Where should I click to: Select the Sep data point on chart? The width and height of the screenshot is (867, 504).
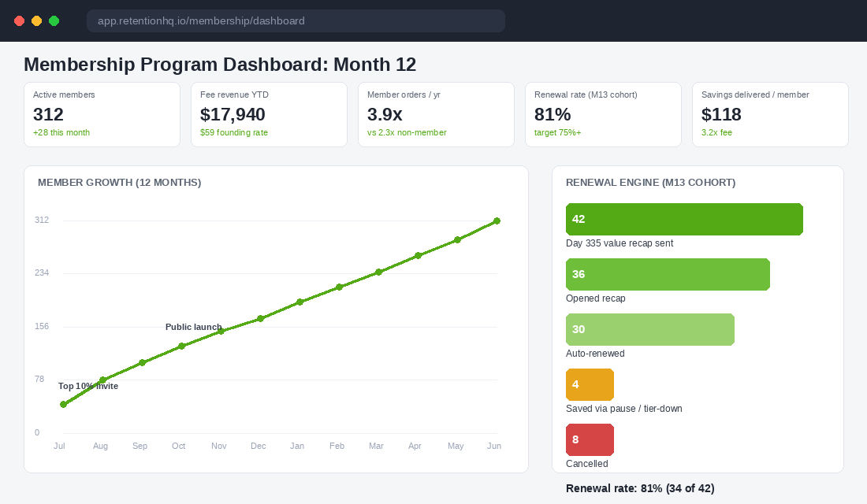pyautogui.click(x=142, y=362)
